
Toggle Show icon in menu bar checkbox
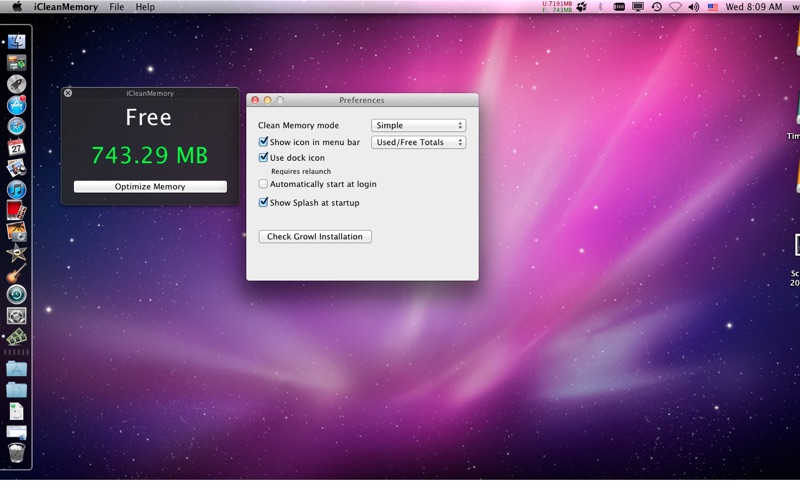tap(264, 143)
